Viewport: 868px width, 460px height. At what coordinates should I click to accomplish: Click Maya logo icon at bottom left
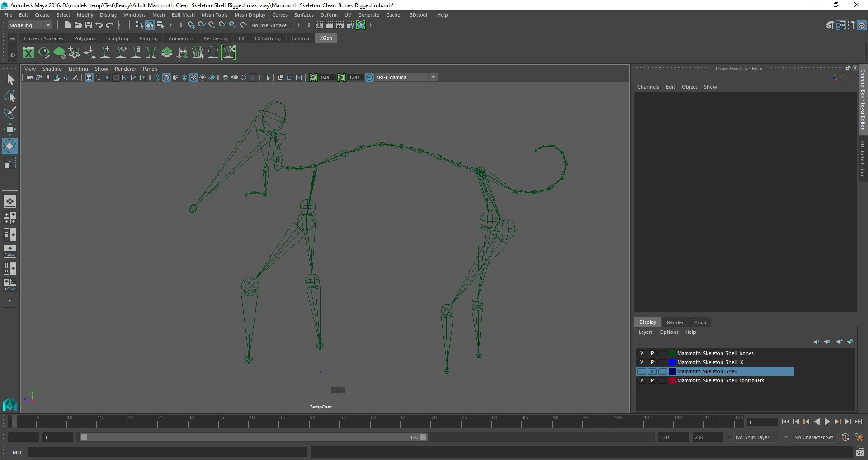10,404
